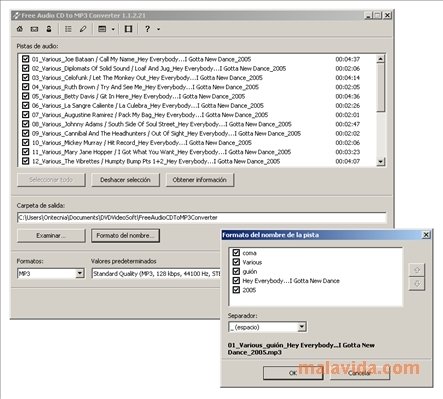This screenshot has width=443, height=399.
Task: Uncheck track 05 Betty Davis
Action: click(x=25, y=96)
